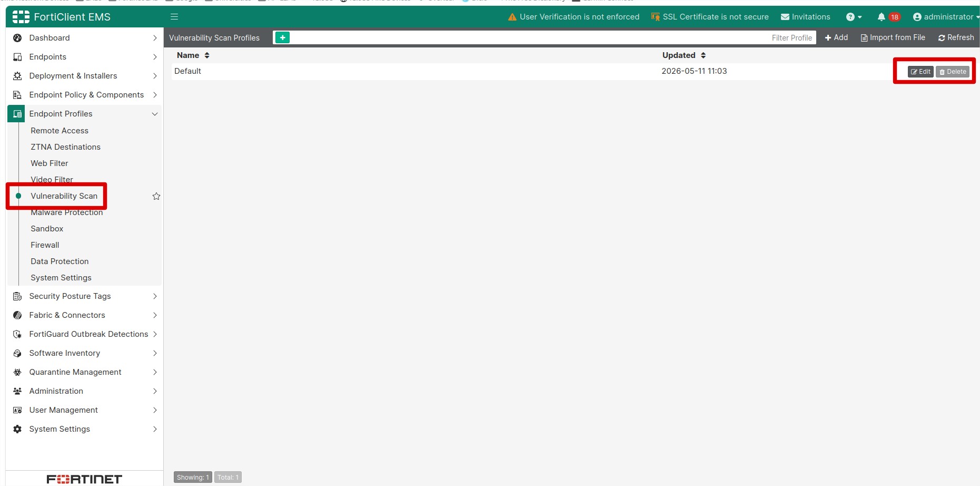
Task: Sort profiles by Updated column
Action: [684, 55]
